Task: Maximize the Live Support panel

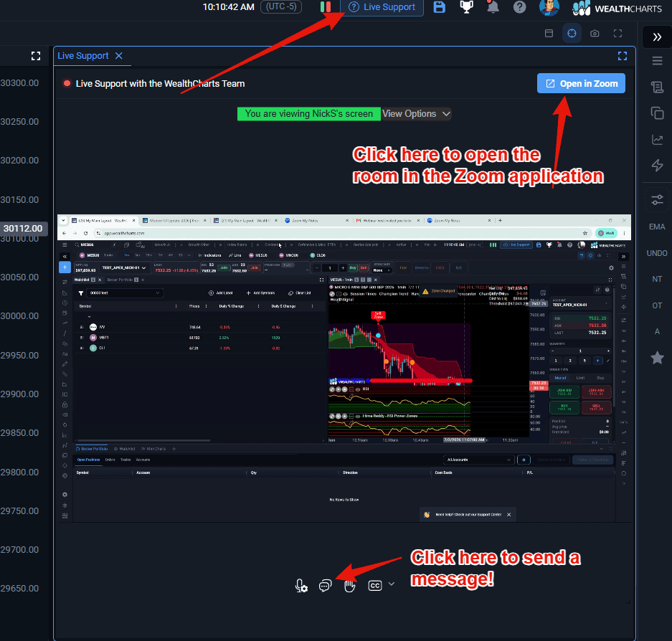Action: [623, 56]
